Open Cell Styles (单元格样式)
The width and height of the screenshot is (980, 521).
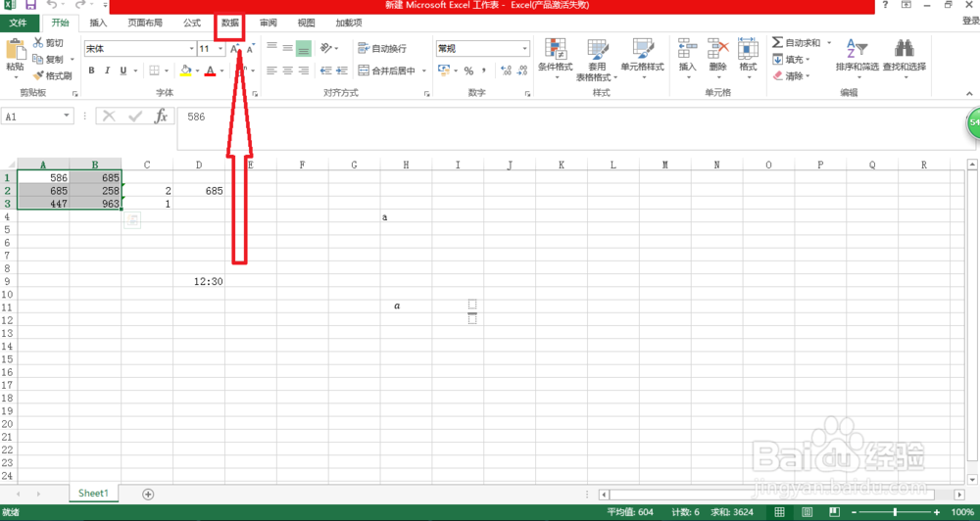(642, 60)
